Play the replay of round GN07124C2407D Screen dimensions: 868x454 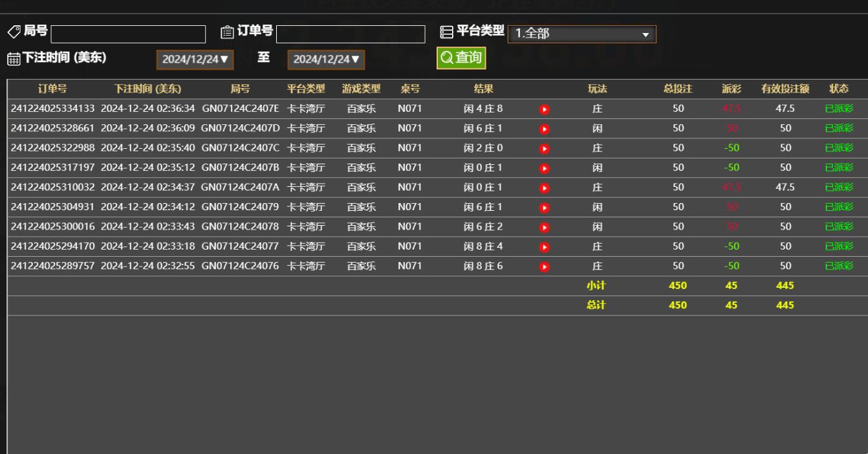[543, 128]
